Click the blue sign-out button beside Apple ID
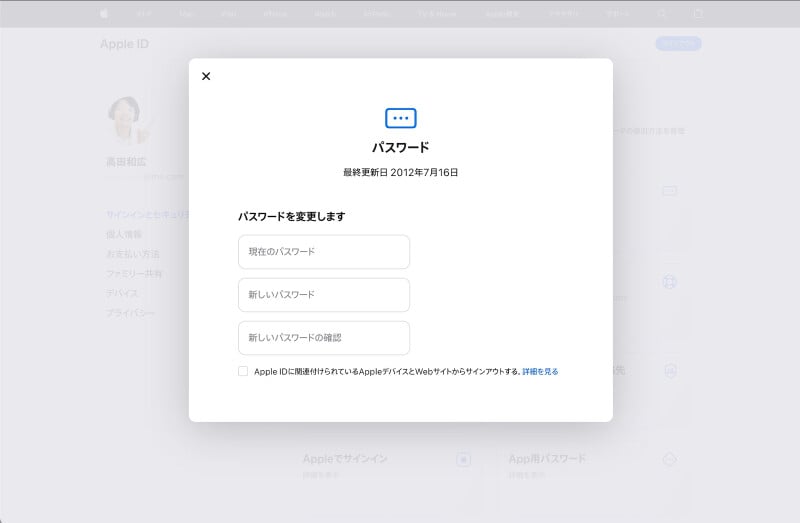This screenshot has width=800, height=523. tap(678, 44)
